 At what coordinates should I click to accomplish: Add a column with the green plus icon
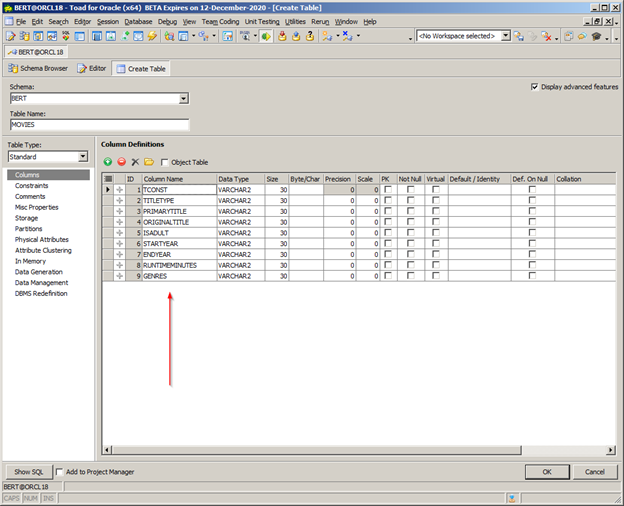click(108, 162)
